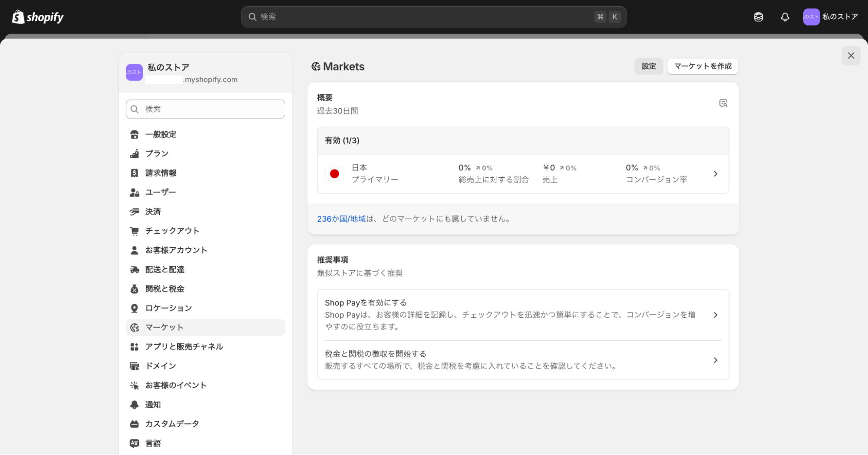
Task: Click the 配送と配達 truck icon
Action: [x=135, y=270]
